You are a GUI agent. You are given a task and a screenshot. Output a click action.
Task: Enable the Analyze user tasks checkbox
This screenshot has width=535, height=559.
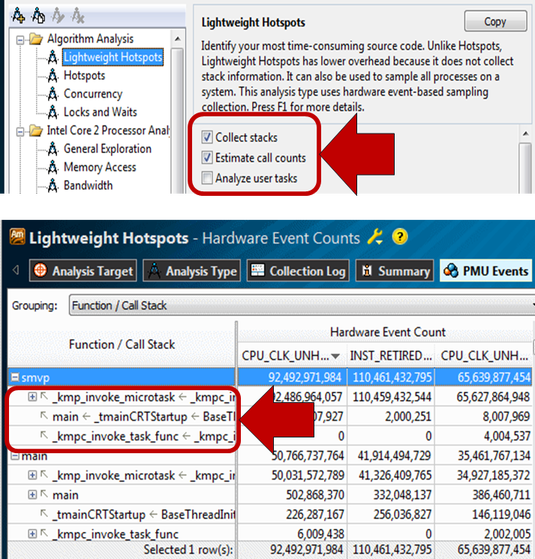tap(207, 178)
